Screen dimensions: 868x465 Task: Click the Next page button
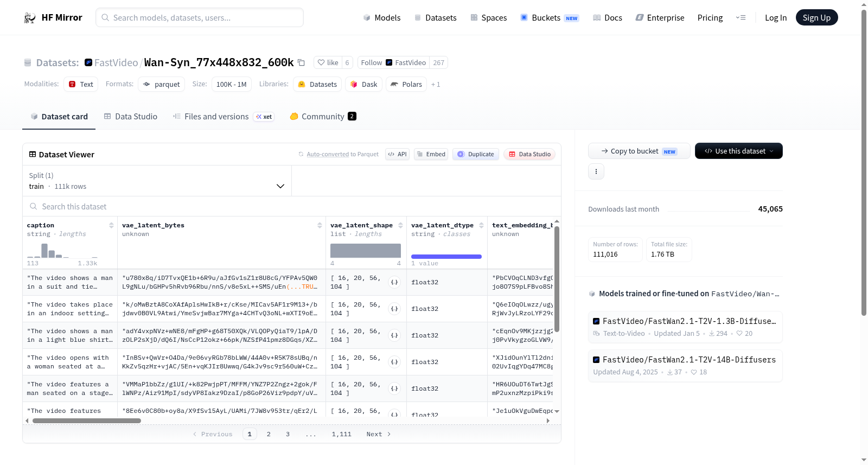379,434
